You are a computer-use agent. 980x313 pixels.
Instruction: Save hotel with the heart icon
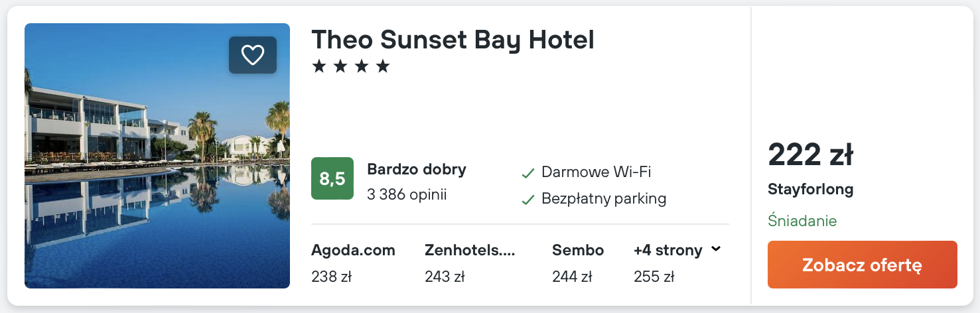click(252, 55)
